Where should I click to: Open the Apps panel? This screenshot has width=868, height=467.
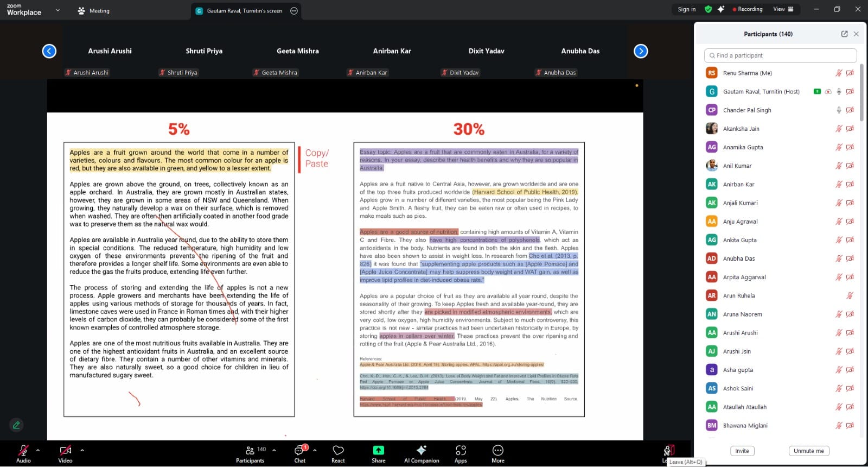[x=461, y=453]
